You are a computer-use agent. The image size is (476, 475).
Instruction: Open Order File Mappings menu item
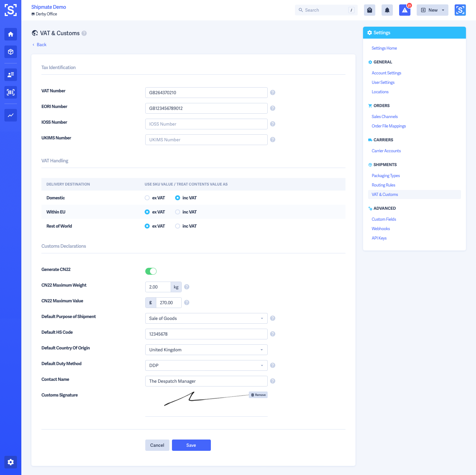[389, 126]
